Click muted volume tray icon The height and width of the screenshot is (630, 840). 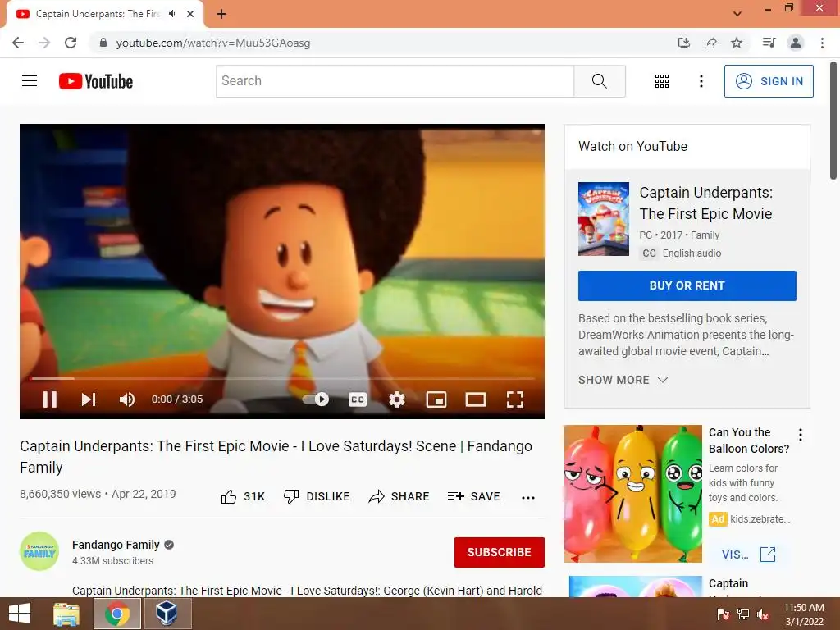tap(764, 614)
